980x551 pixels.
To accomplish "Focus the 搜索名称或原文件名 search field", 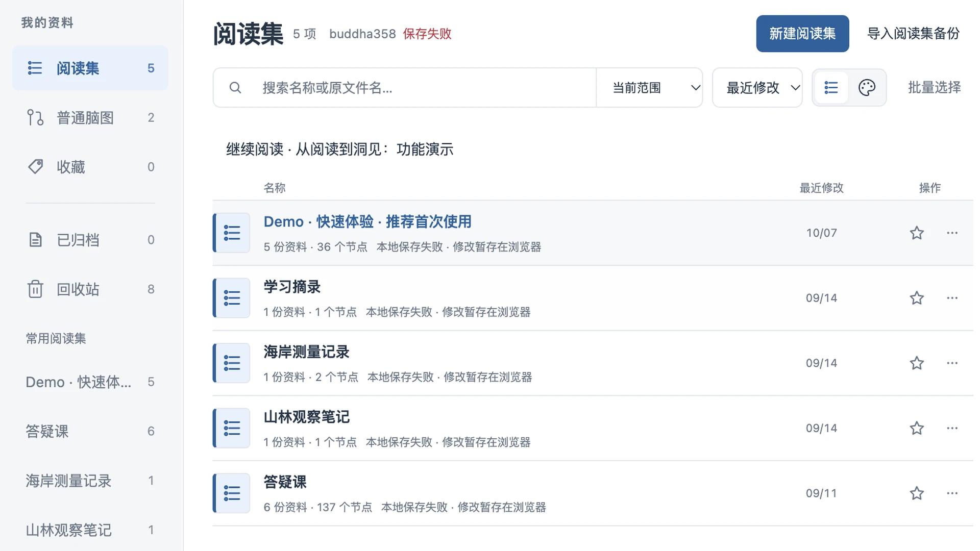I will (x=405, y=88).
